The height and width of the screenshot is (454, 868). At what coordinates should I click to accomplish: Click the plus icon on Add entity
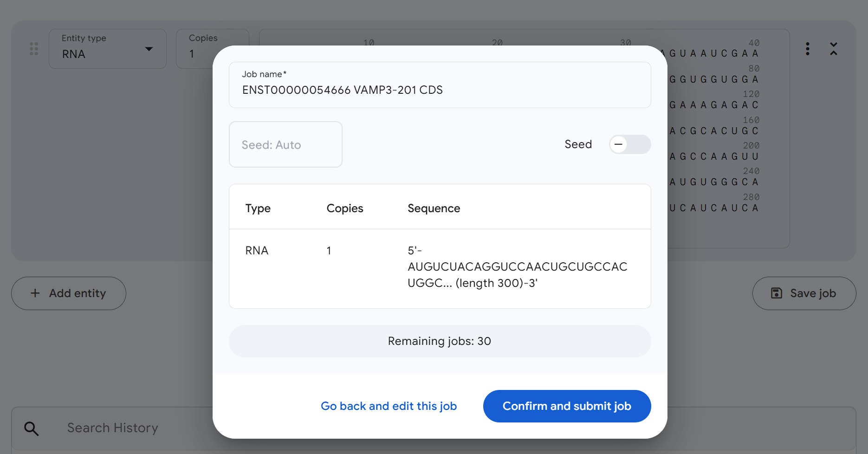coord(35,293)
